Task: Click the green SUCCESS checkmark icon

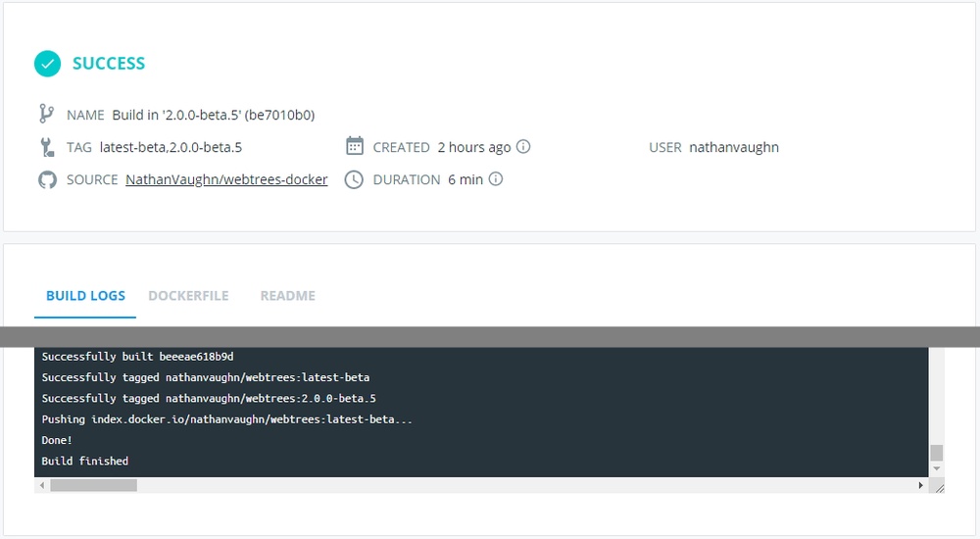Action: (x=47, y=63)
